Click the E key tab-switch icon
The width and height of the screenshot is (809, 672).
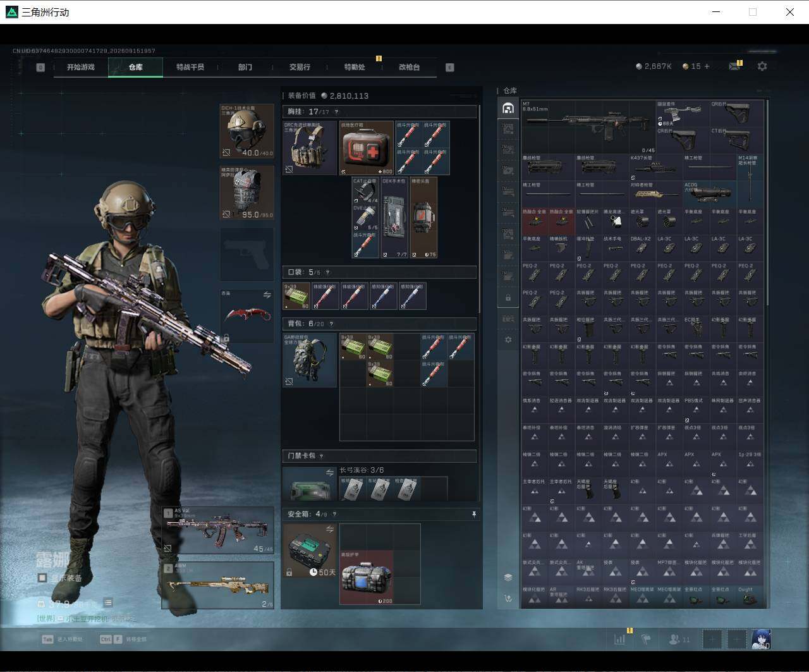pyautogui.click(x=450, y=67)
